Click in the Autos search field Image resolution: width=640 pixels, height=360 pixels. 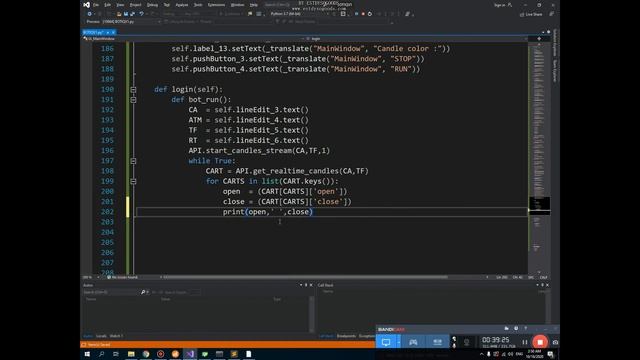[111, 292]
